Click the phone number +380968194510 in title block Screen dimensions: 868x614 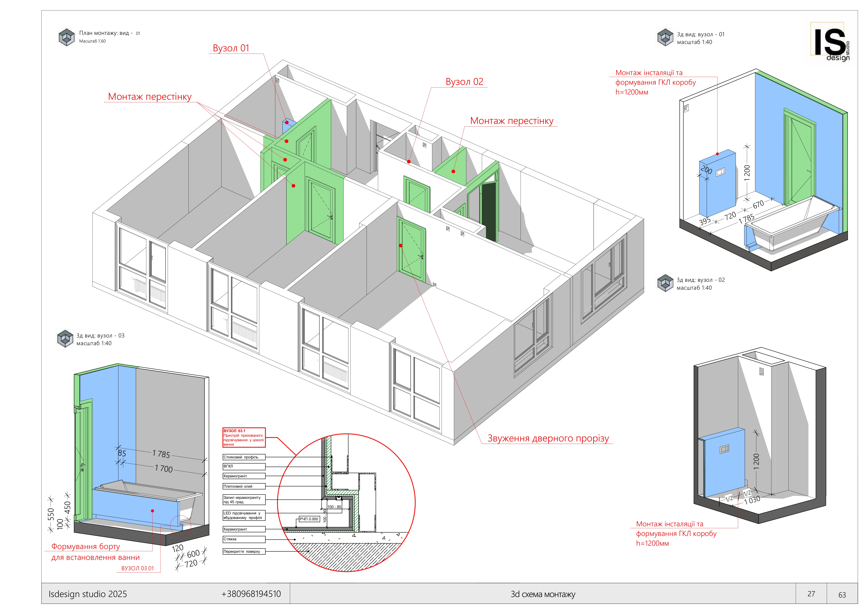tap(251, 594)
